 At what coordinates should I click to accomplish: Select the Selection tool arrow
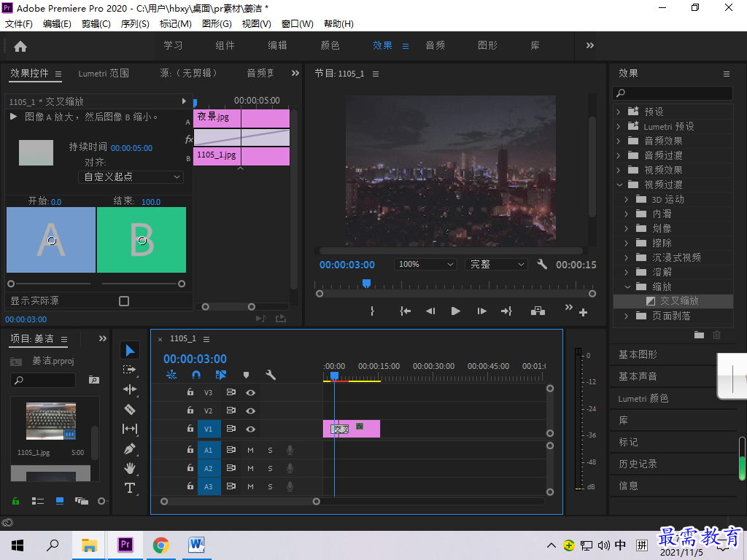(x=130, y=351)
